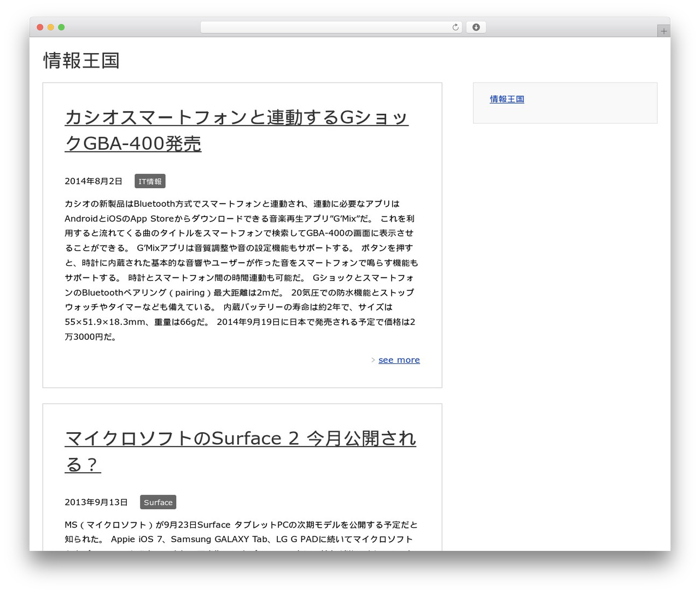700x593 pixels.
Task: Open the カシオスマートフォンと連動するGショック article title
Action: pyautogui.click(x=236, y=130)
